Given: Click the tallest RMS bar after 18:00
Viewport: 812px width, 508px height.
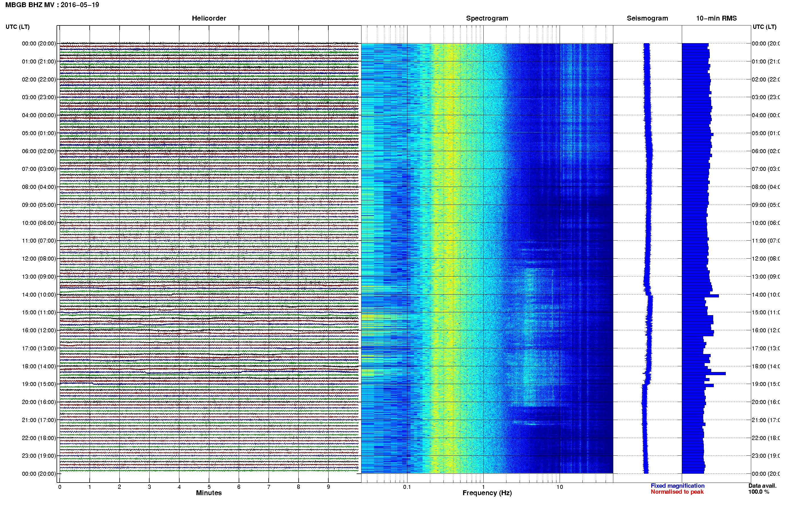Looking at the screenshot, I should tap(704, 374).
